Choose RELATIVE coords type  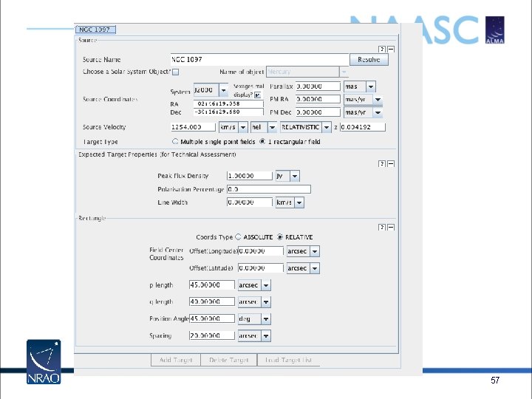pyautogui.click(x=280, y=237)
